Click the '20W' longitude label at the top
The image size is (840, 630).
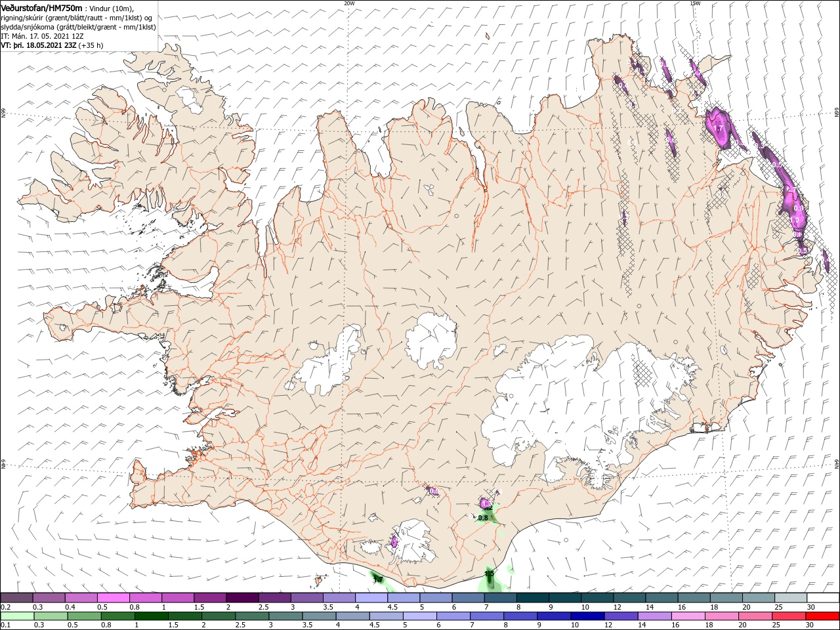click(349, 3)
